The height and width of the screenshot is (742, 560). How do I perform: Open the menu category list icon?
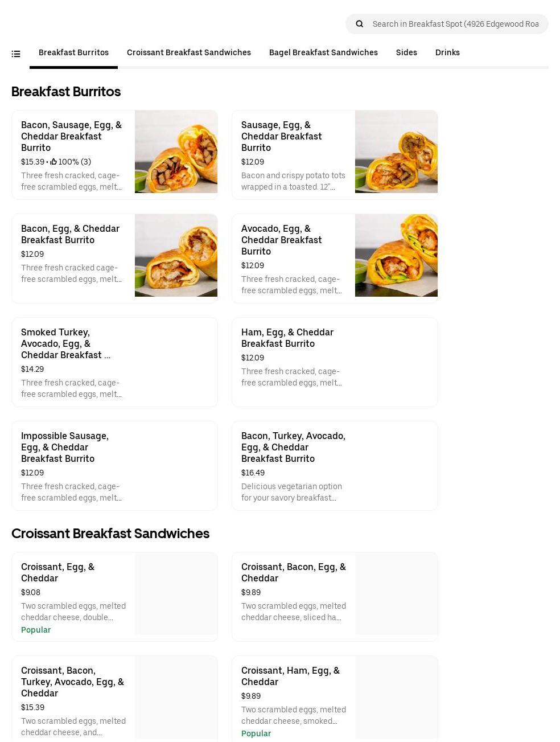[x=16, y=54]
